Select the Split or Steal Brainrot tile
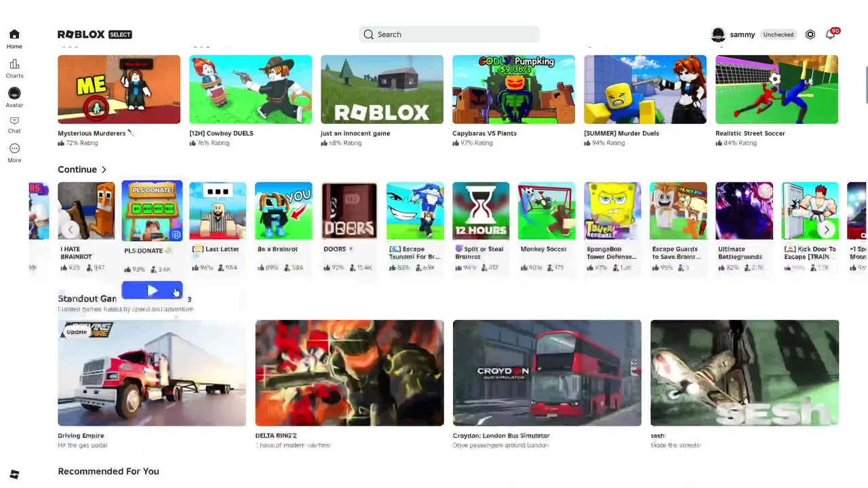868x488 pixels. point(481,211)
